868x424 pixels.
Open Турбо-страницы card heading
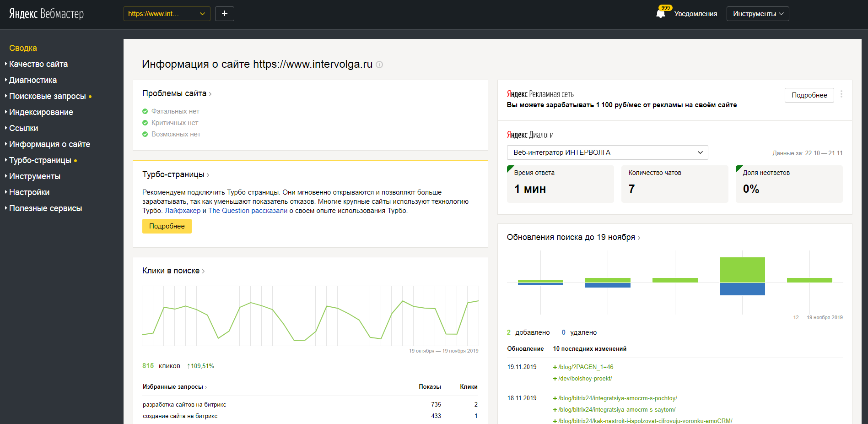point(176,174)
